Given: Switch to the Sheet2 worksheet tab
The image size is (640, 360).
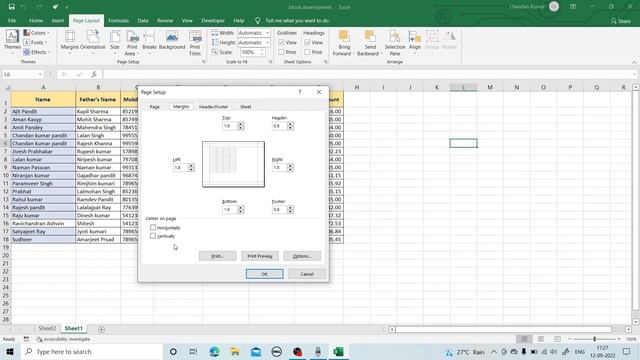Looking at the screenshot, I should point(47,328).
